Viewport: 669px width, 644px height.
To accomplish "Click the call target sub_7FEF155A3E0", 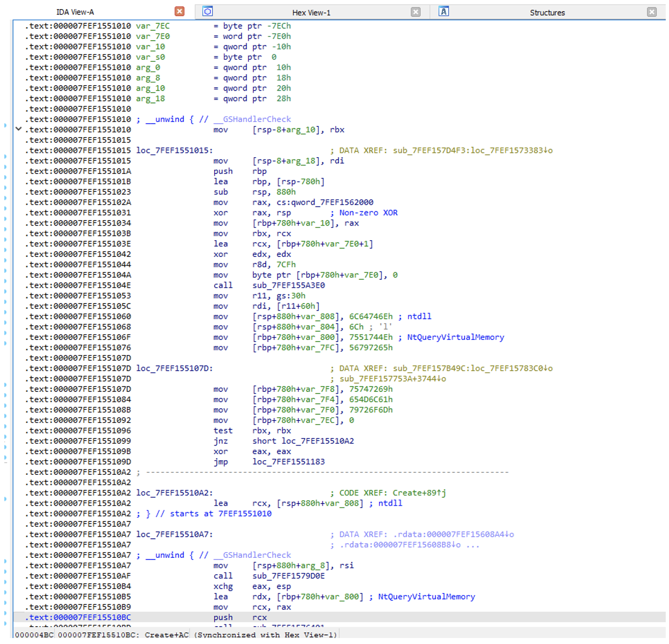I will coord(288,285).
